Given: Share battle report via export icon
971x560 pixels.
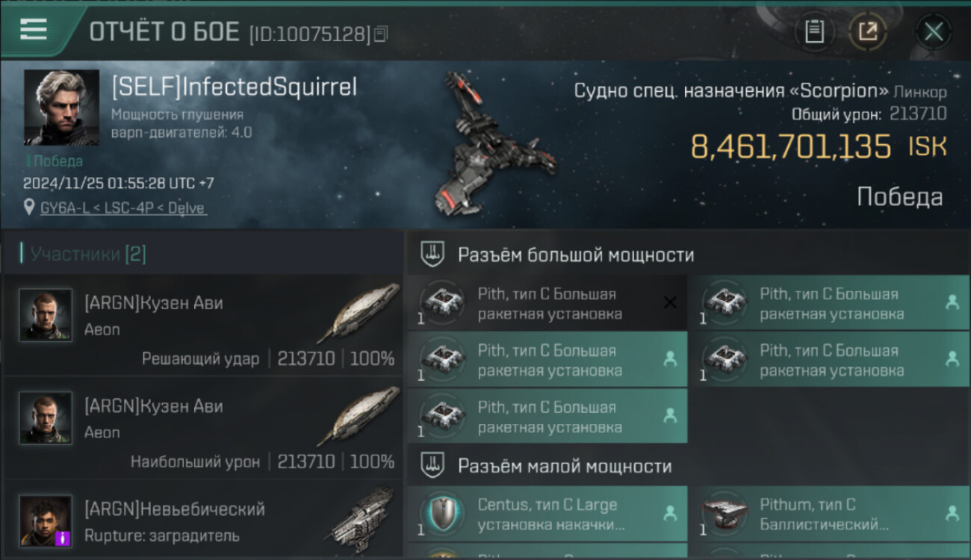Looking at the screenshot, I should 867,32.
